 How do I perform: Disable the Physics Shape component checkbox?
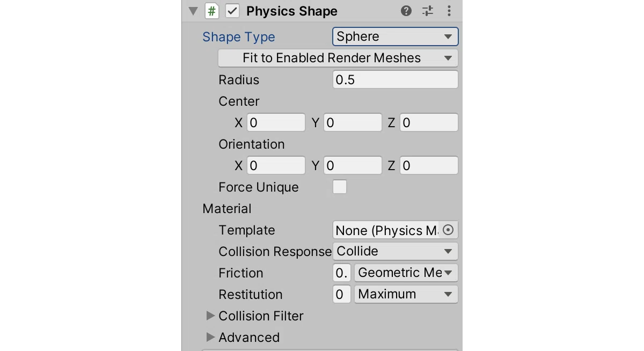click(x=232, y=11)
